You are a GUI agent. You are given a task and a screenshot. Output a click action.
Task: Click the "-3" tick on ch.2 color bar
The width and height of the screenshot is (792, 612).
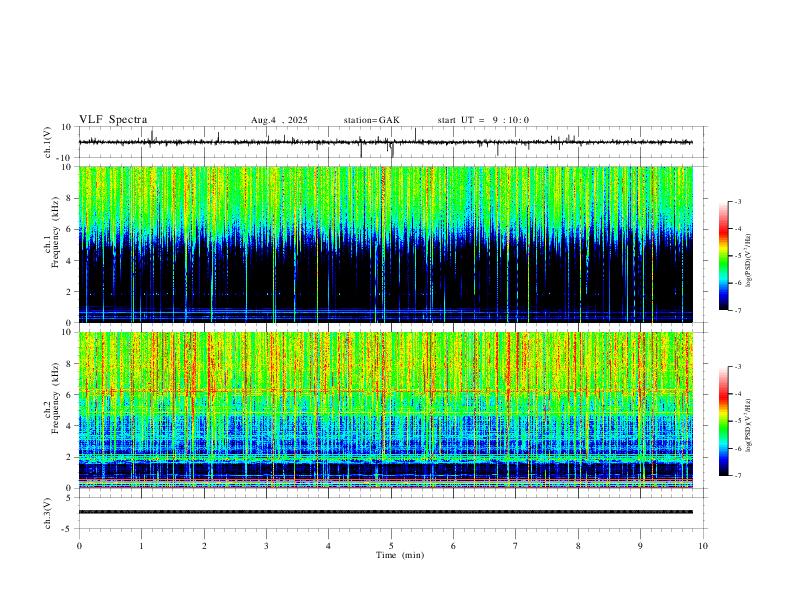(738, 367)
